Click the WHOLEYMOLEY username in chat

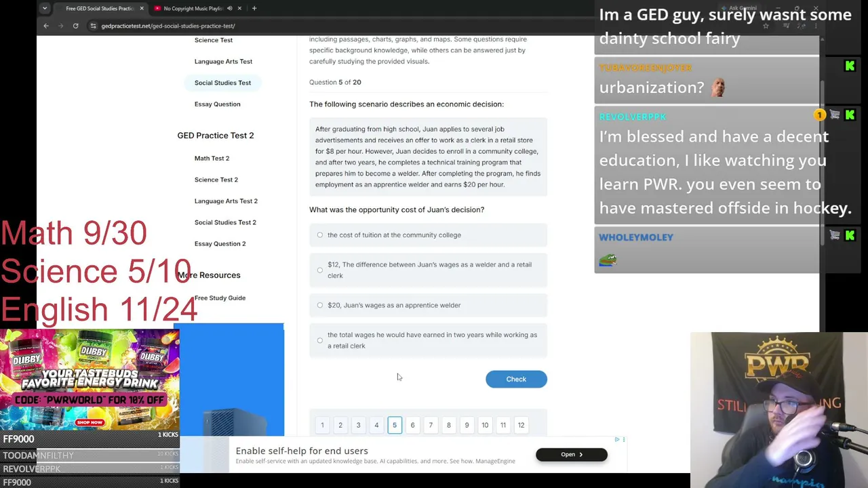(636, 237)
